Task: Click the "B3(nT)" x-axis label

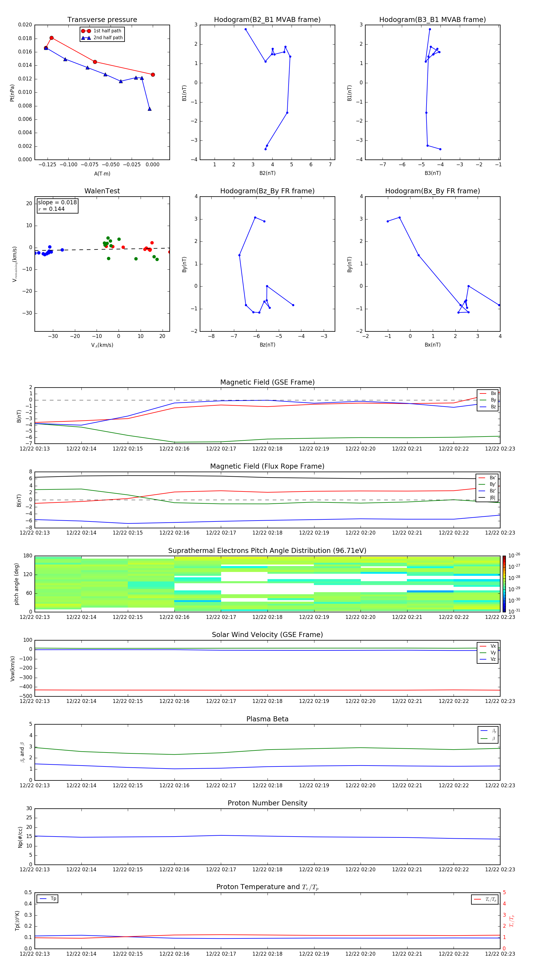Action: 432,173
